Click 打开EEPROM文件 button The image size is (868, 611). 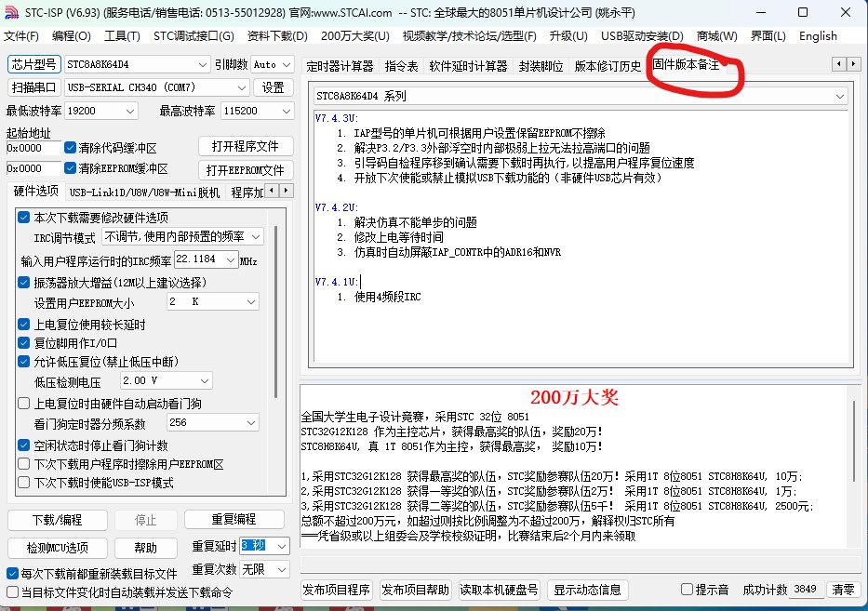point(246,170)
